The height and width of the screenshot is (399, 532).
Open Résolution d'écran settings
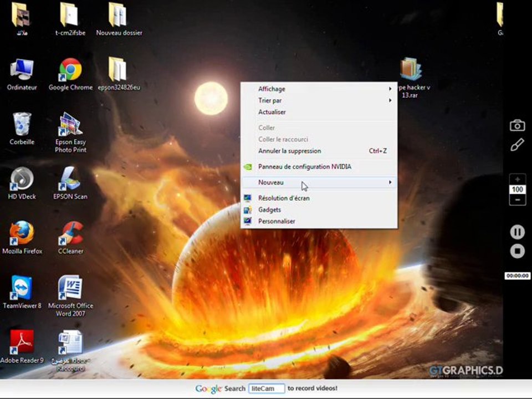319,198
